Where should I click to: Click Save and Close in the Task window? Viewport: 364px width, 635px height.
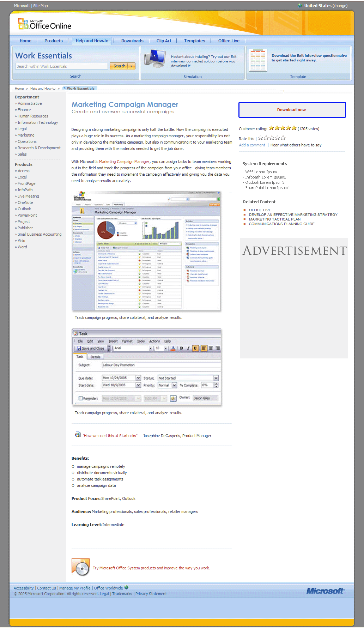tap(91, 348)
